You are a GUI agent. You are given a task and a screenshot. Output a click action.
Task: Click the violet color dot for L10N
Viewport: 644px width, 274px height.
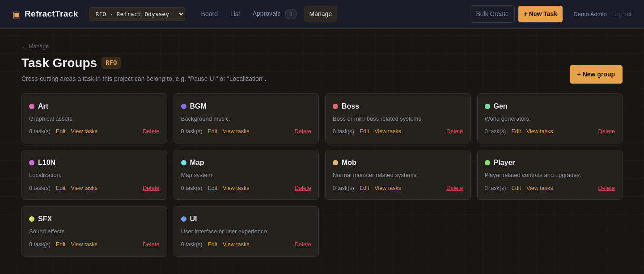[32, 163]
